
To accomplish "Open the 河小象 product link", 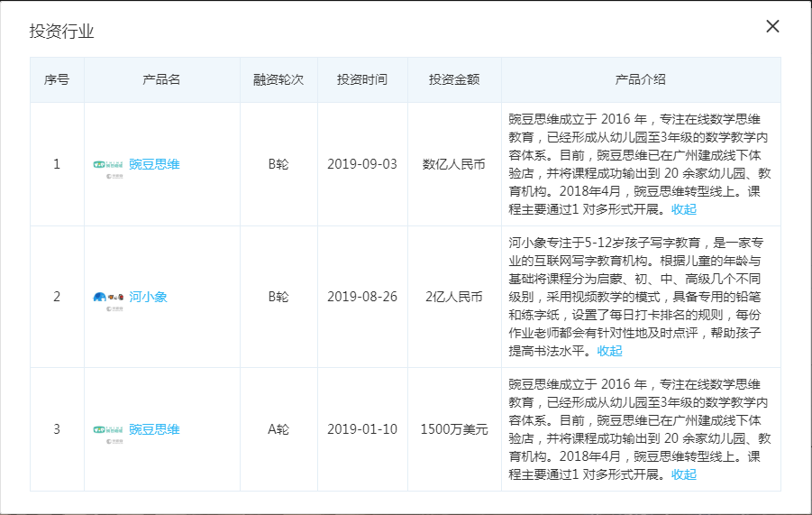I will point(148,297).
